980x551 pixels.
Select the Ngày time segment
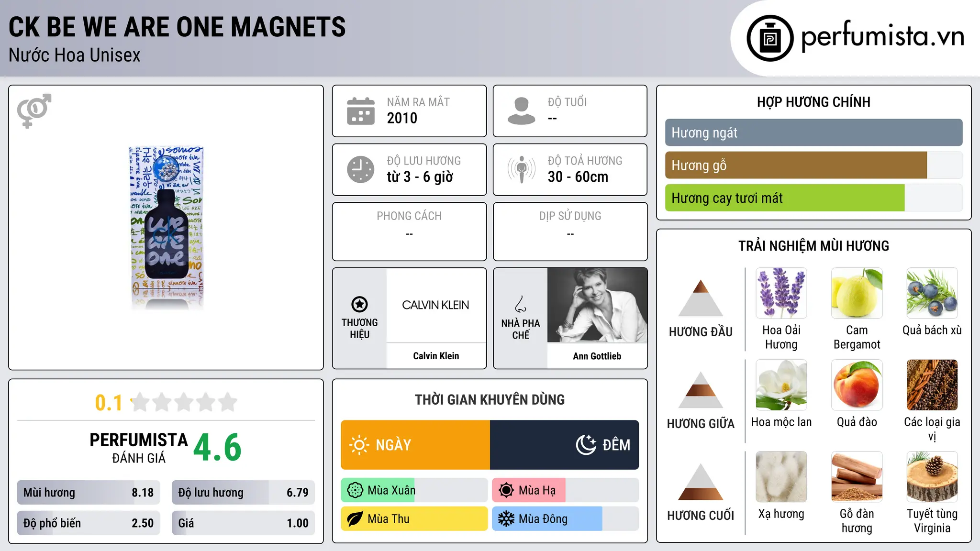point(415,445)
